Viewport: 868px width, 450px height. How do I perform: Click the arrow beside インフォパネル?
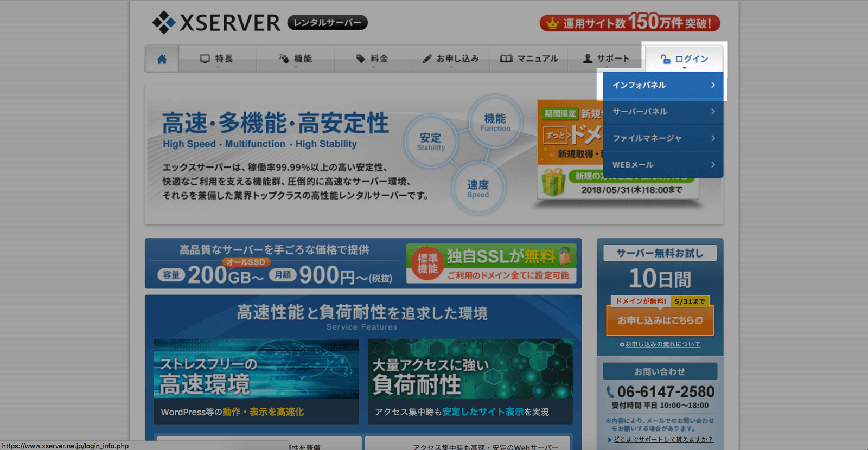coord(713,85)
